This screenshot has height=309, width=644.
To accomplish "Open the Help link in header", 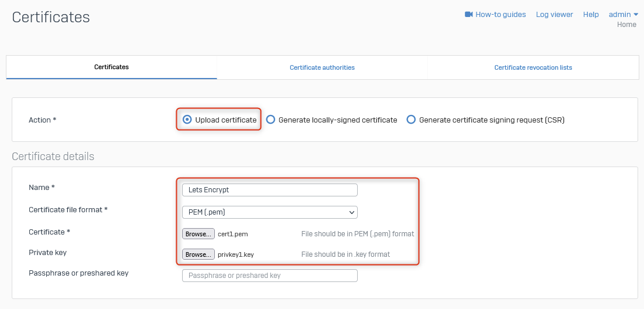I will [x=591, y=15].
